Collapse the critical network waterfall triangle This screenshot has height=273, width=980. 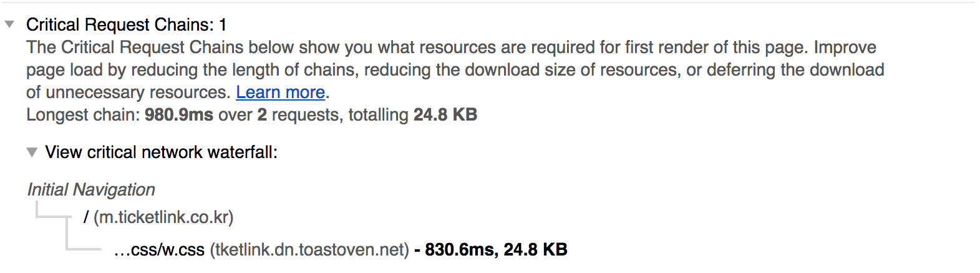point(32,152)
